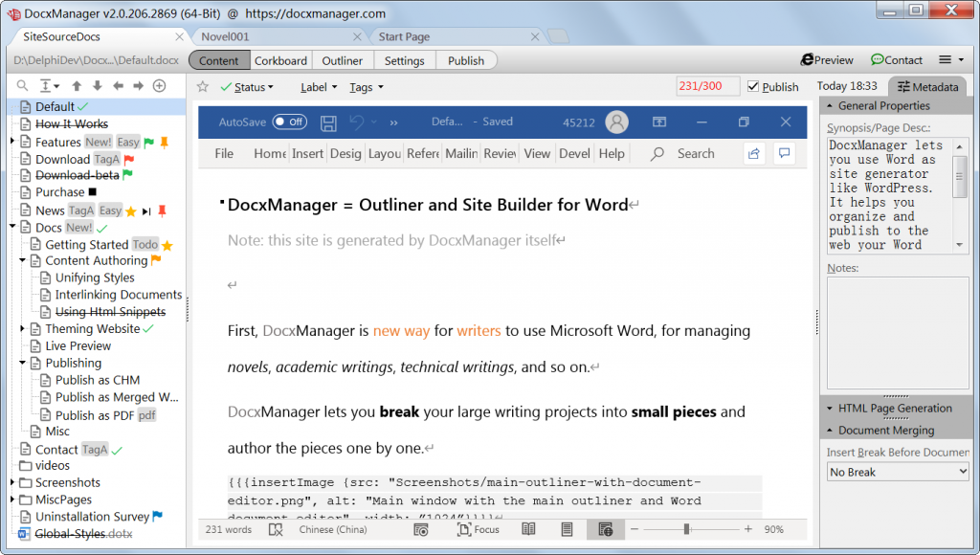Viewport: 980px width, 555px height.
Task: Expand the Theming Website tree node
Action: [23, 328]
